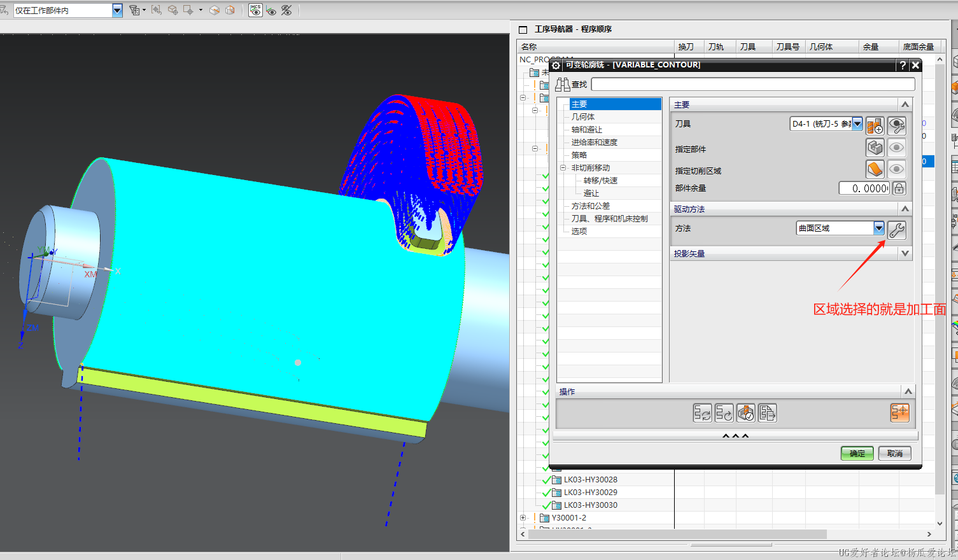The image size is (958, 560).
Task: Select operation LK03-HY30029
Action: [590, 493]
